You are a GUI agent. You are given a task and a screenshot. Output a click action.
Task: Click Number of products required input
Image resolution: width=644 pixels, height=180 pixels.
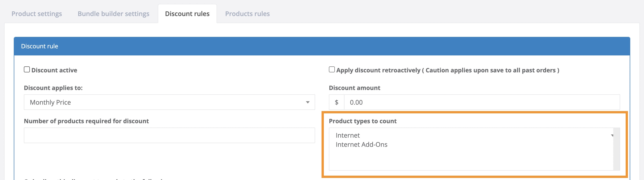point(169,135)
